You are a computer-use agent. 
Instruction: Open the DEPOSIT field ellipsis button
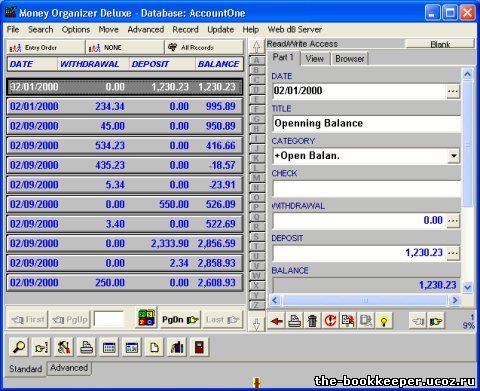[x=453, y=253]
